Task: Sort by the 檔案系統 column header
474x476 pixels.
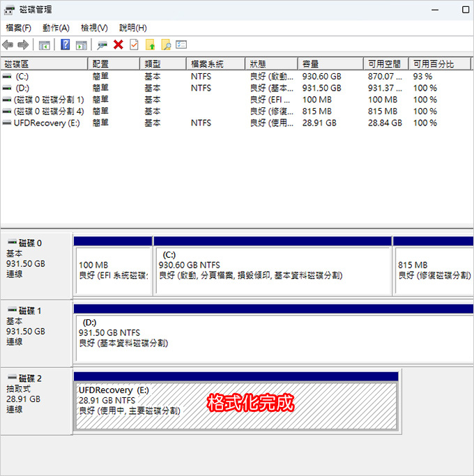Action: pyautogui.click(x=215, y=64)
